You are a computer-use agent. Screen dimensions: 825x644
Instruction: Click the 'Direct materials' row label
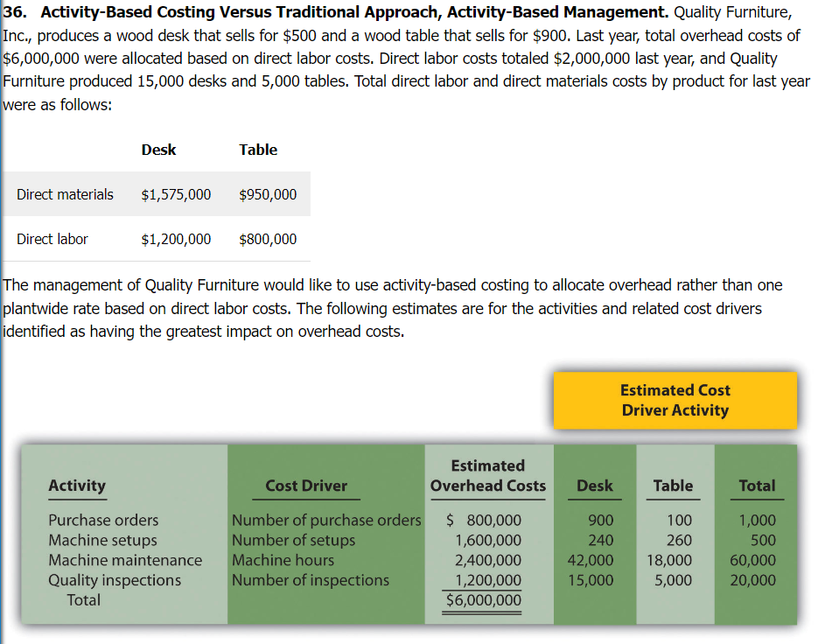point(65,194)
